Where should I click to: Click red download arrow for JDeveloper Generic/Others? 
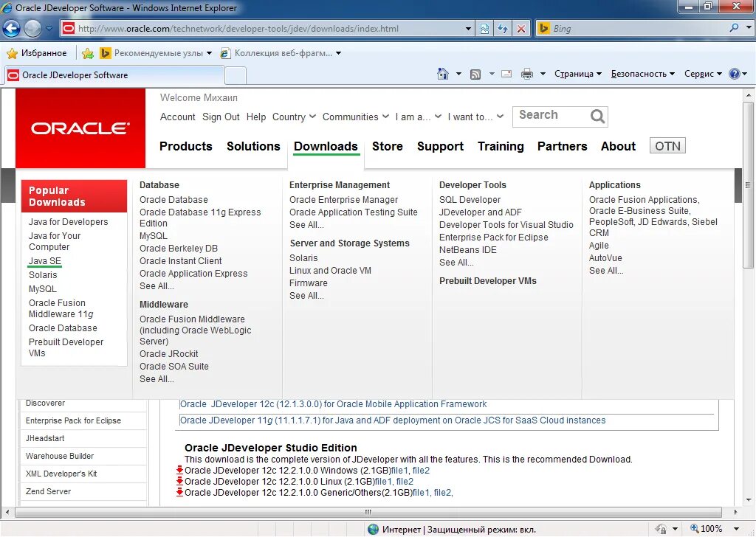coord(179,492)
